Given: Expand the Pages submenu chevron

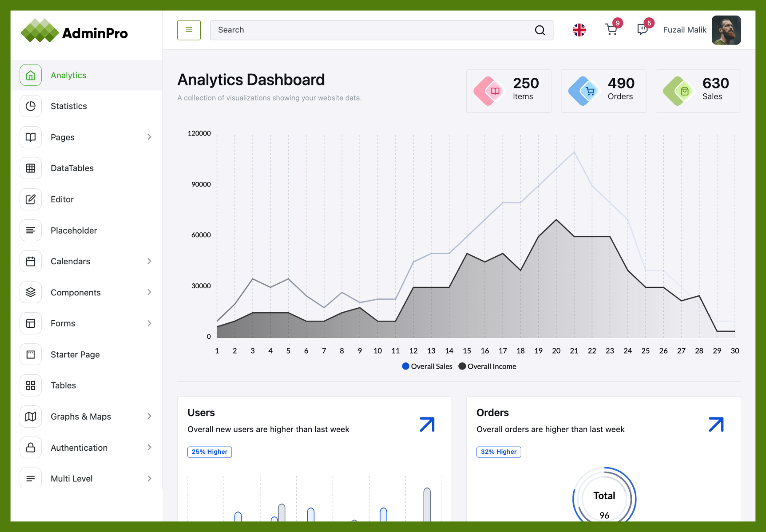Looking at the screenshot, I should [149, 137].
